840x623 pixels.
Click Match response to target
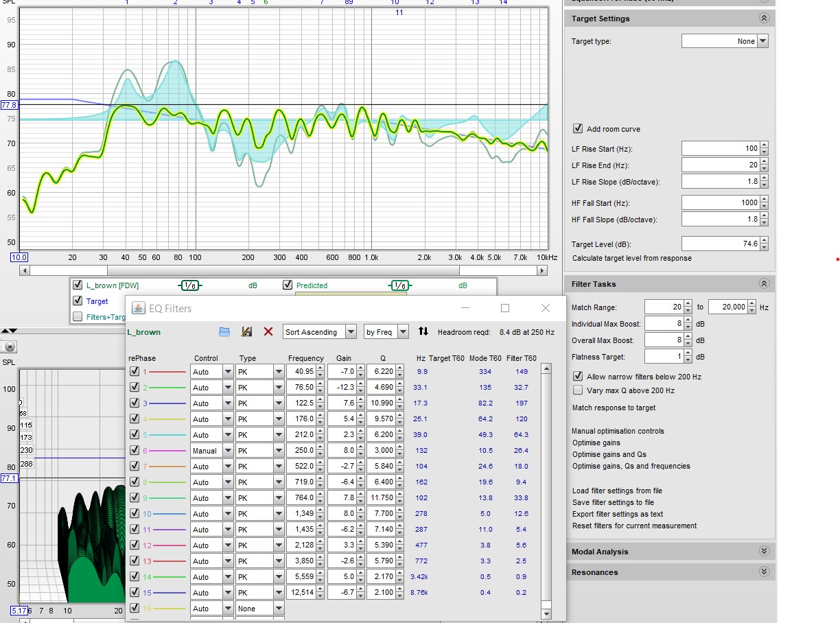614,408
